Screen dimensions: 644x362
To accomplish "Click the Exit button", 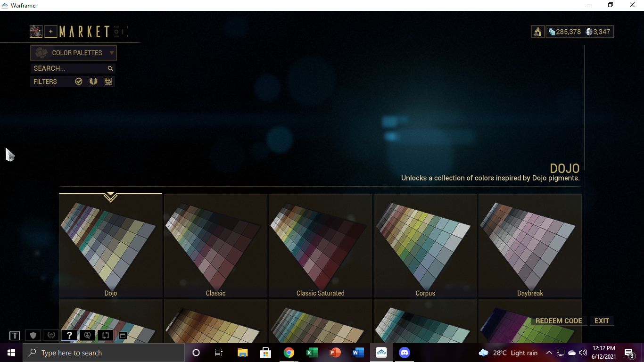I will (x=602, y=321).
